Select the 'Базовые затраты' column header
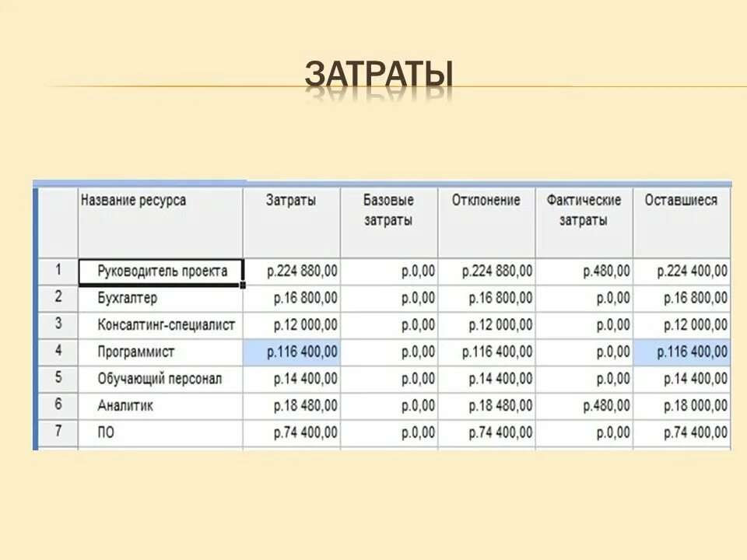747x560 pixels. [x=389, y=222]
